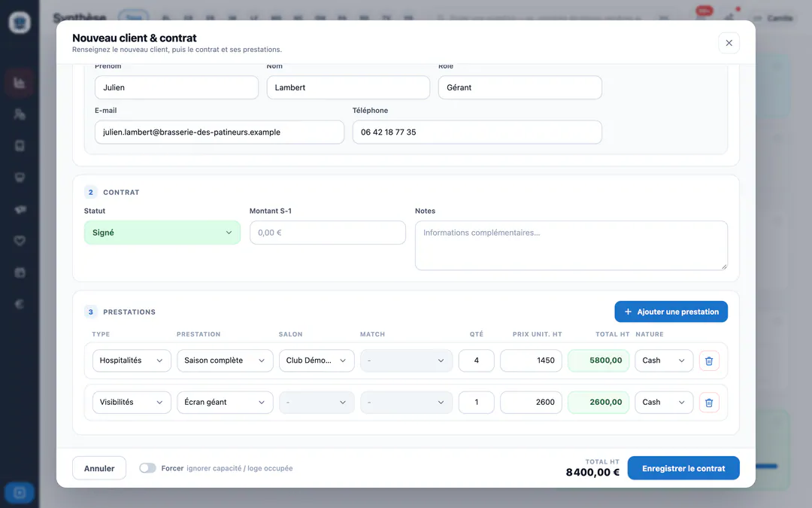
Task: Delete the Hospitalités prestation row
Action: click(x=709, y=360)
